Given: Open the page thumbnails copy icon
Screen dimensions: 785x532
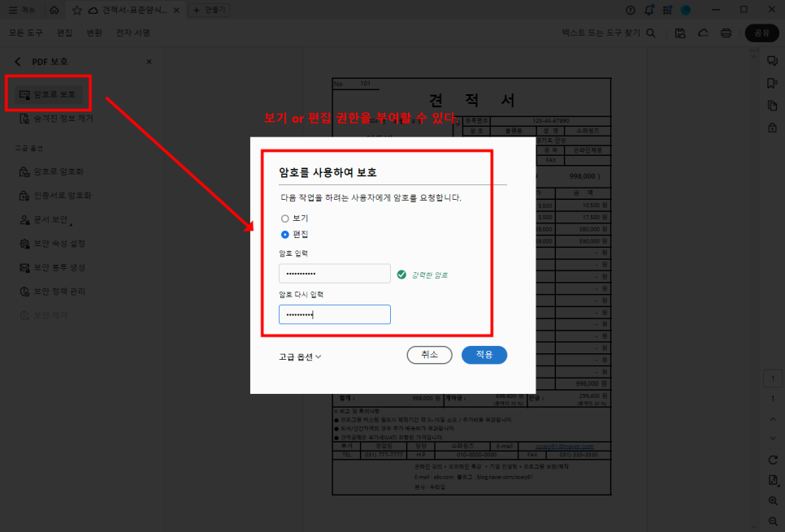Looking at the screenshot, I should pyautogui.click(x=773, y=106).
